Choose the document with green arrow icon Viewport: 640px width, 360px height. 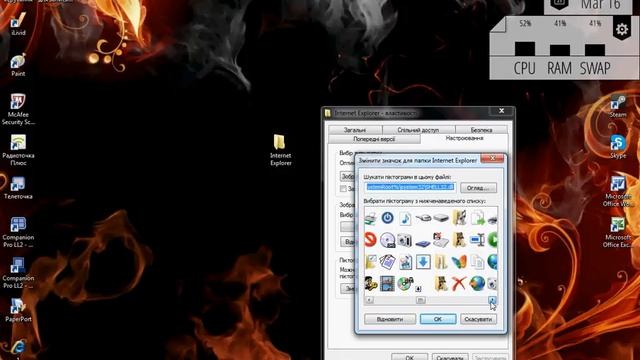point(477,218)
